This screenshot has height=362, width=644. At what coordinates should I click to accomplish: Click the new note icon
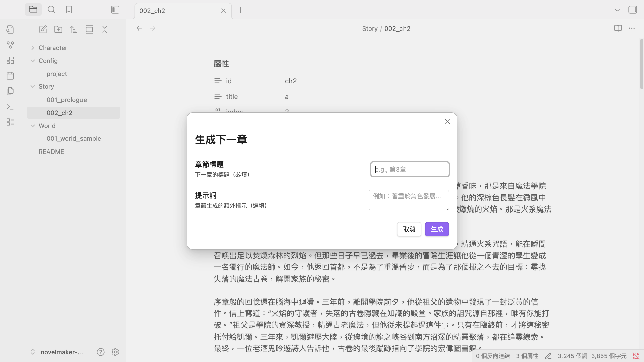click(43, 29)
